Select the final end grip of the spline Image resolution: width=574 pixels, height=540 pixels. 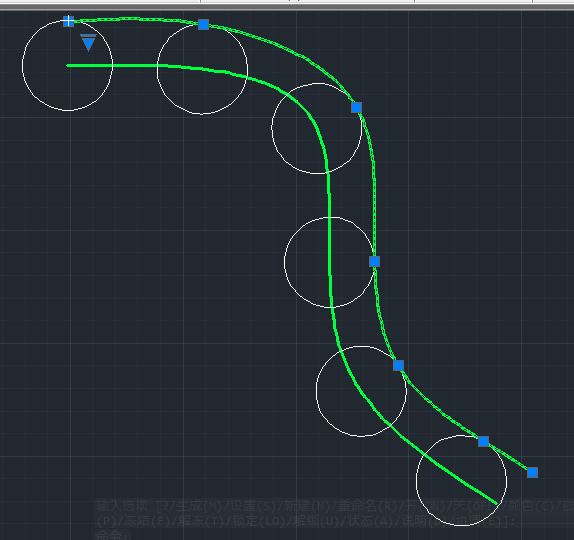[533, 473]
